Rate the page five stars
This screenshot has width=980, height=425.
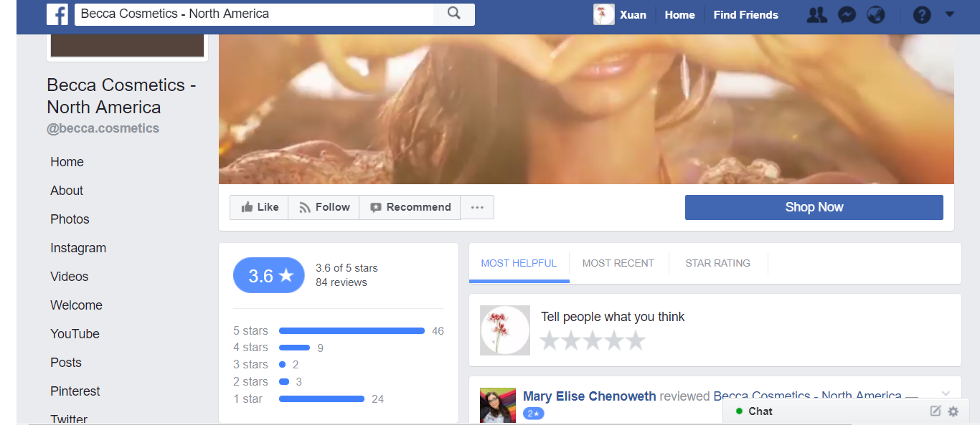[x=636, y=340]
